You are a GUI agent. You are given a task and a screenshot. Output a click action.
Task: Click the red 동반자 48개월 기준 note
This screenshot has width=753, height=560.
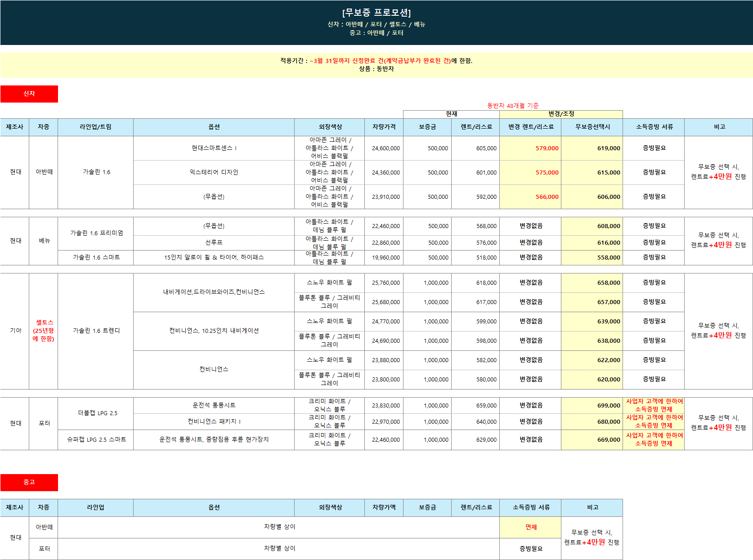[512, 106]
